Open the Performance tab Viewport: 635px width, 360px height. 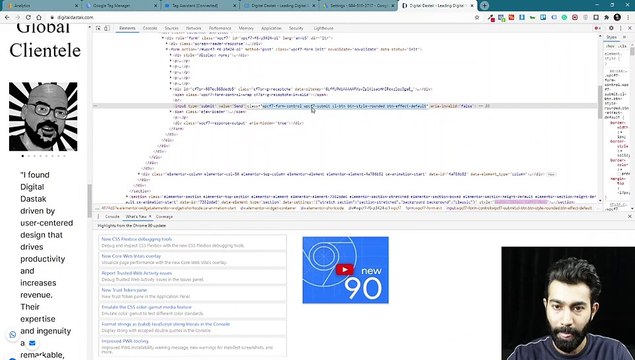point(220,28)
